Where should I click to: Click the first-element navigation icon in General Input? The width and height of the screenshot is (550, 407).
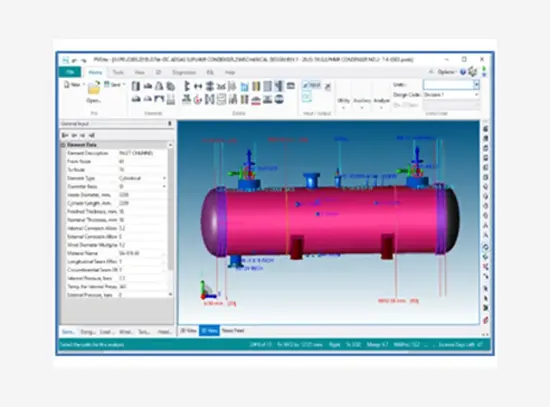65,135
